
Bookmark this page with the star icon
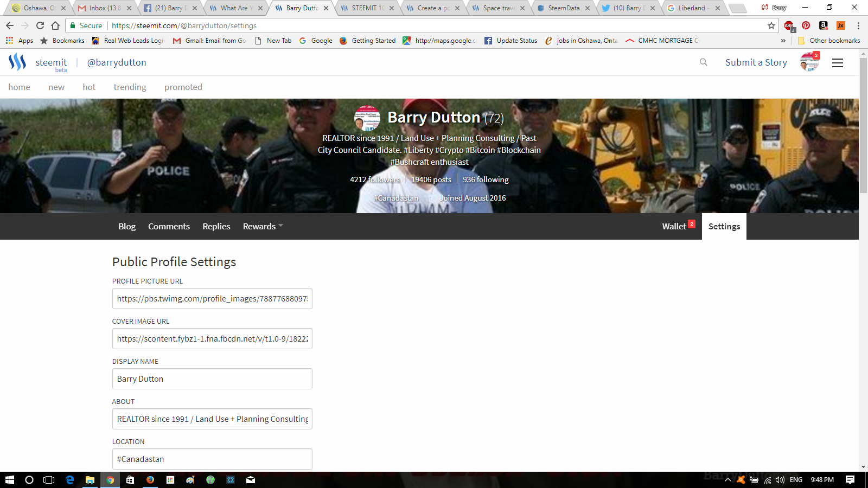point(771,25)
